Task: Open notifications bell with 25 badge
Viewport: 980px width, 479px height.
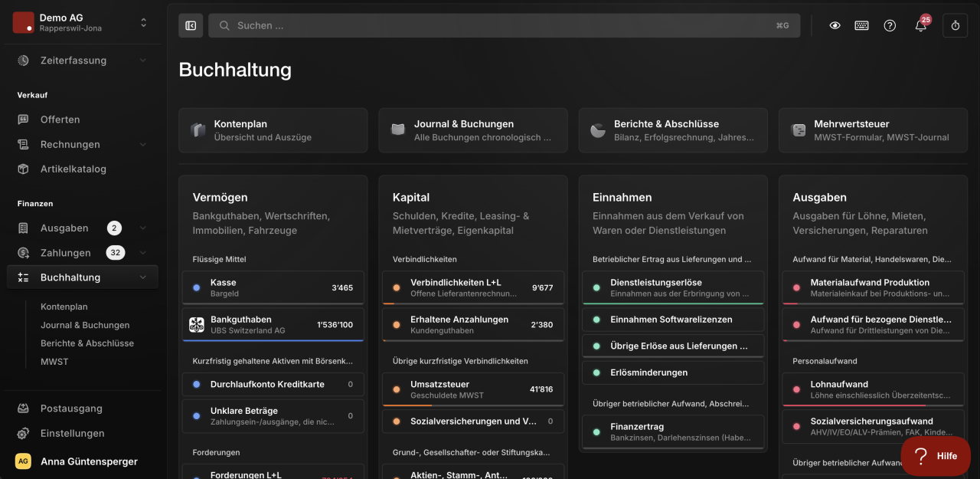Action: click(921, 25)
